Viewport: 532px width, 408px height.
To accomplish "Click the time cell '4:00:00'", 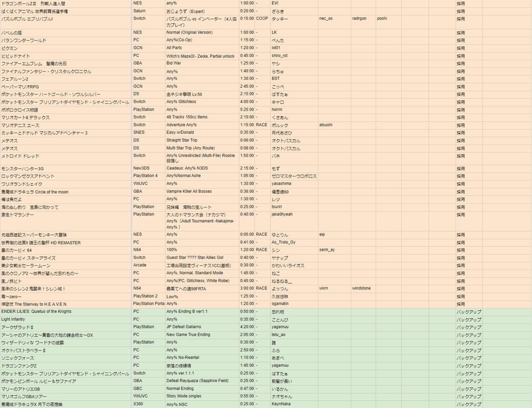I will point(247,102).
